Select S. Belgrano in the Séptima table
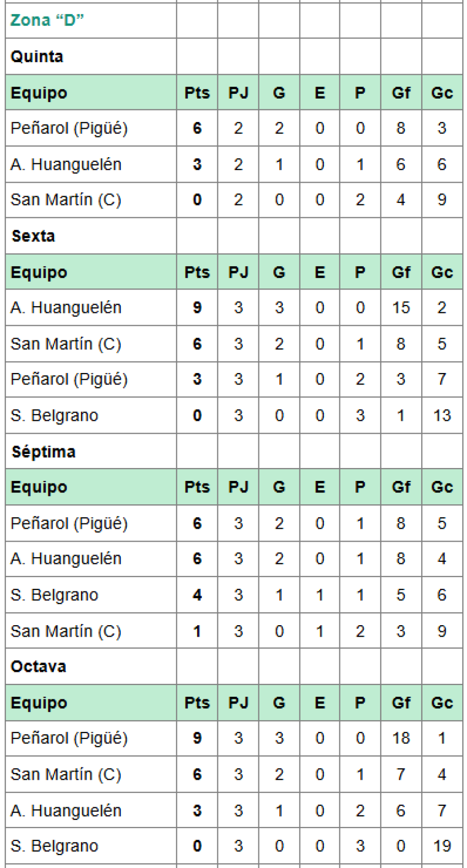Screen dimensions: 467x868 click(x=54, y=595)
